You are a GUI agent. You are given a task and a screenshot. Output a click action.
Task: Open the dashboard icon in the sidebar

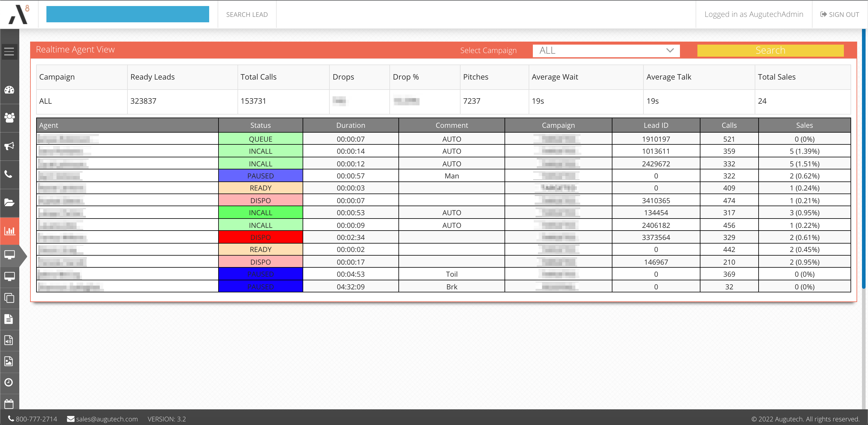9,90
